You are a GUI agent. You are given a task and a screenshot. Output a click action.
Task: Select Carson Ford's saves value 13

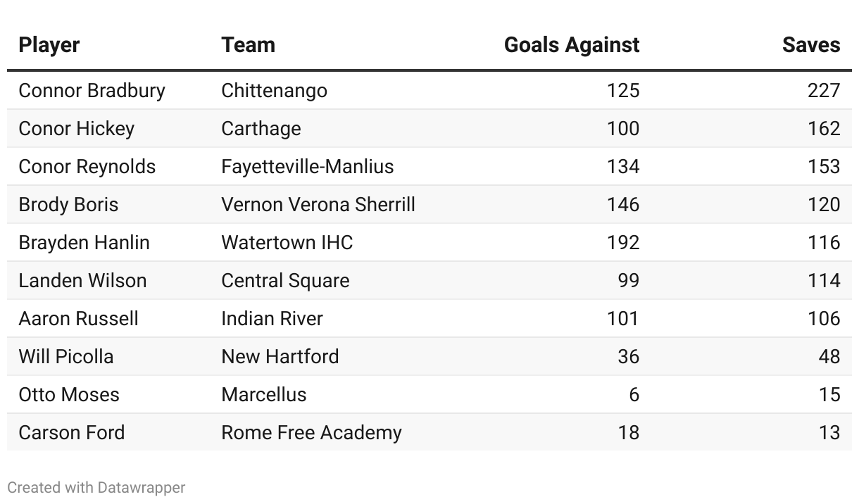[829, 433]
